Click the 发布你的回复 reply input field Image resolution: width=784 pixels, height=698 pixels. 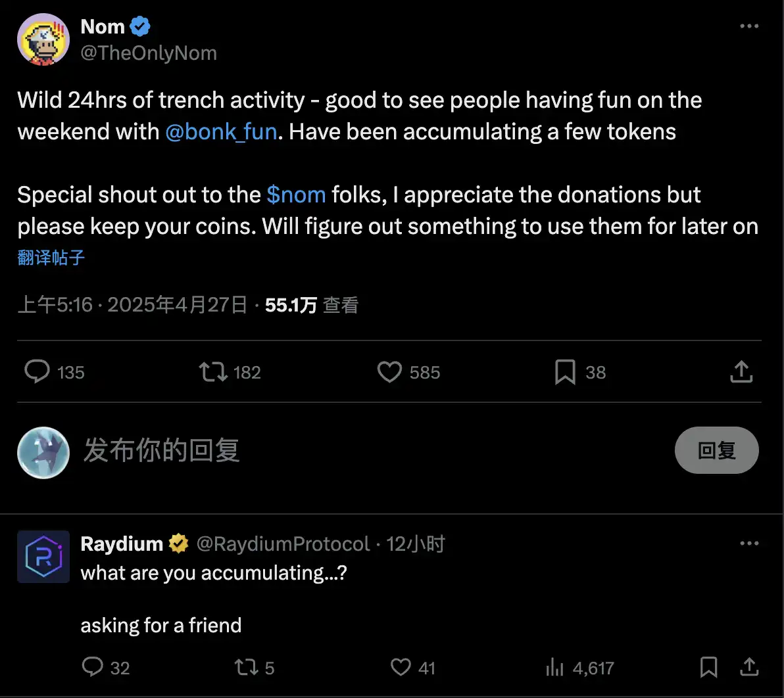point(162,451)
